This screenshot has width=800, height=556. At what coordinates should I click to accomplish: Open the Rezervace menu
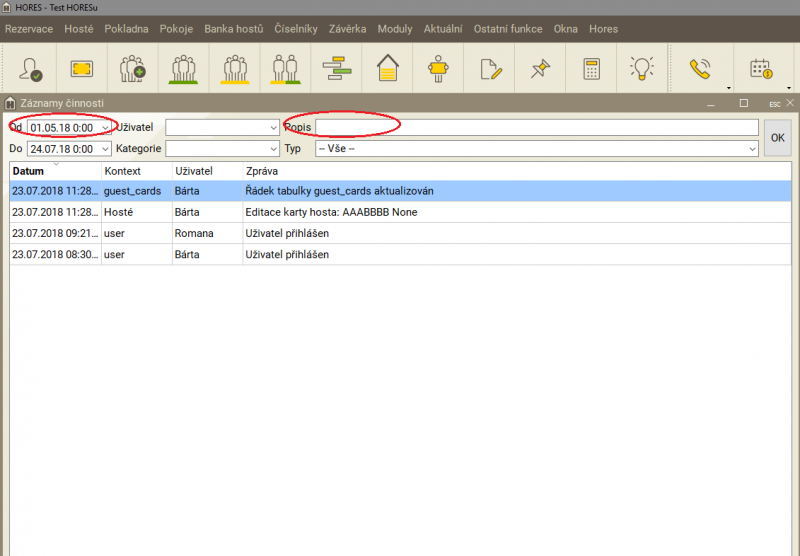[29, 29]
